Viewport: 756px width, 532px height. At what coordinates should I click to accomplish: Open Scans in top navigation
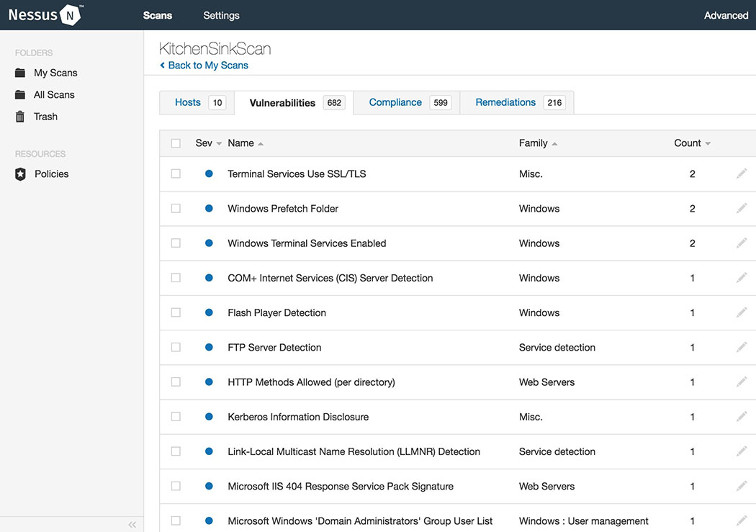(x=158, y=15)
